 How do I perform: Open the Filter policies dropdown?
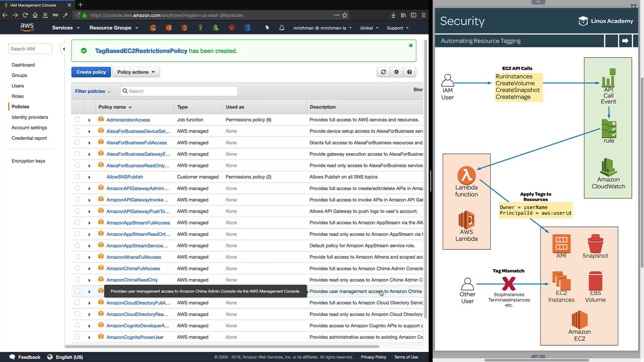(93, 91)
